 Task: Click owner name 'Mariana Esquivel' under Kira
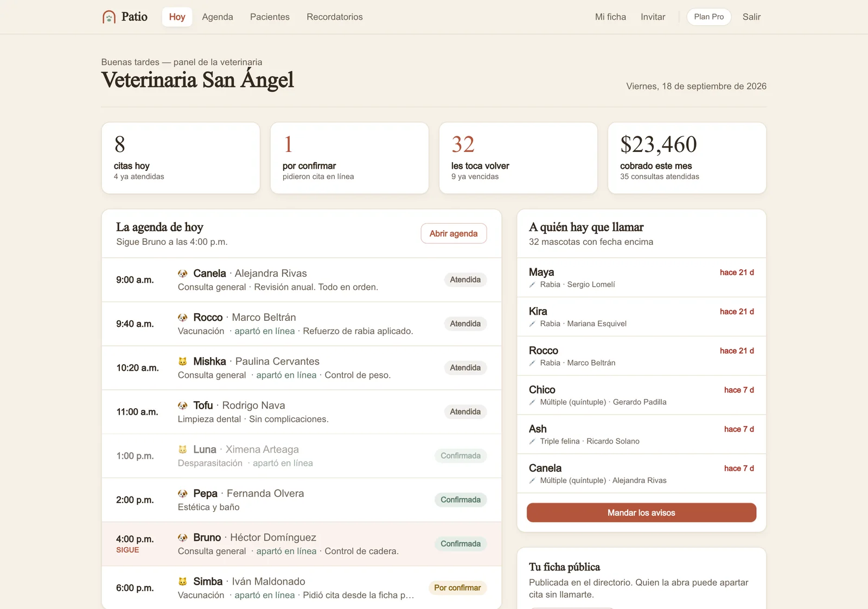[597, 324]
